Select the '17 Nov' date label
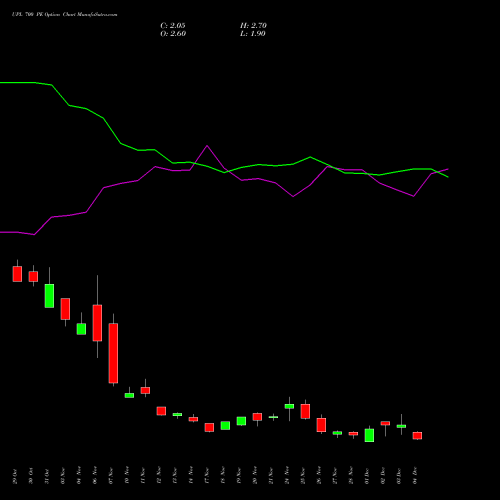The image size is (500, 500). pyautogui.click(x=207, y=476)
